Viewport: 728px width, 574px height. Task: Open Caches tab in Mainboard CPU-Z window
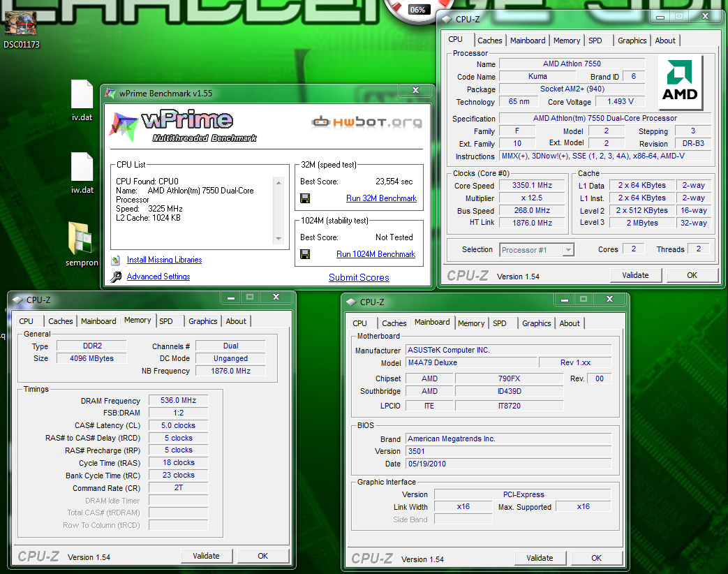394,323
